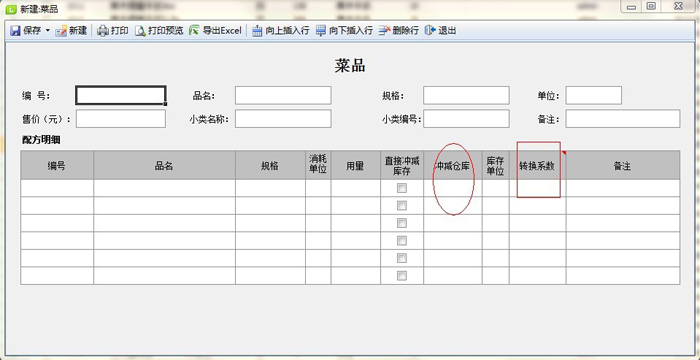This screenshot has height=360, width=700.
Task: Click the 打印 printer icon
Action: point(103,31)
